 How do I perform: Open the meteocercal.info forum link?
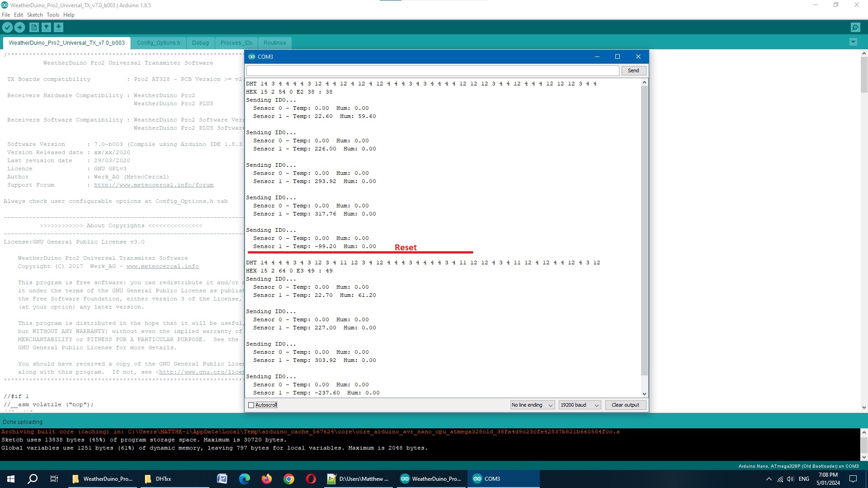[x=154, y=185]
